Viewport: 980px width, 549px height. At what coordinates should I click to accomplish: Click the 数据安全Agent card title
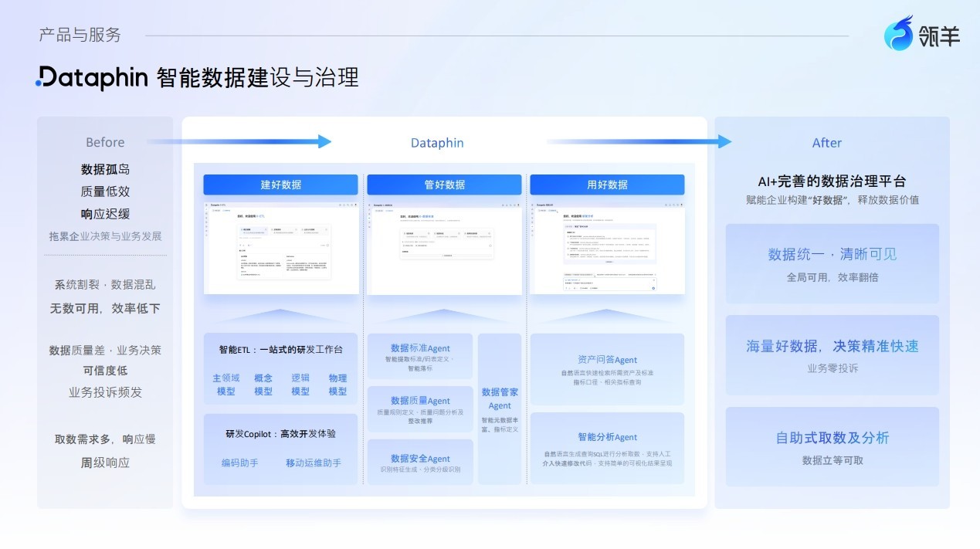[420, 459]
